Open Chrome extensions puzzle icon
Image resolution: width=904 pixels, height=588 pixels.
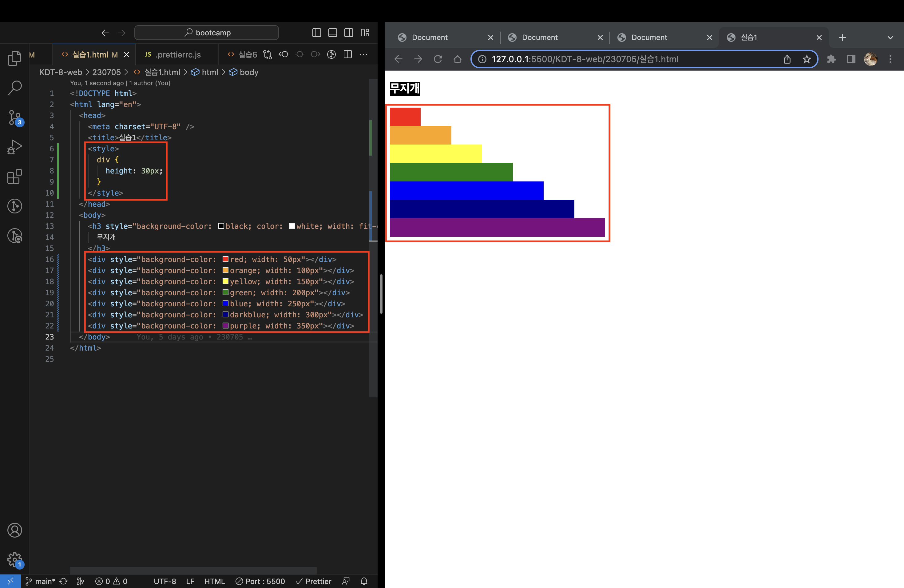pos(831,59)
